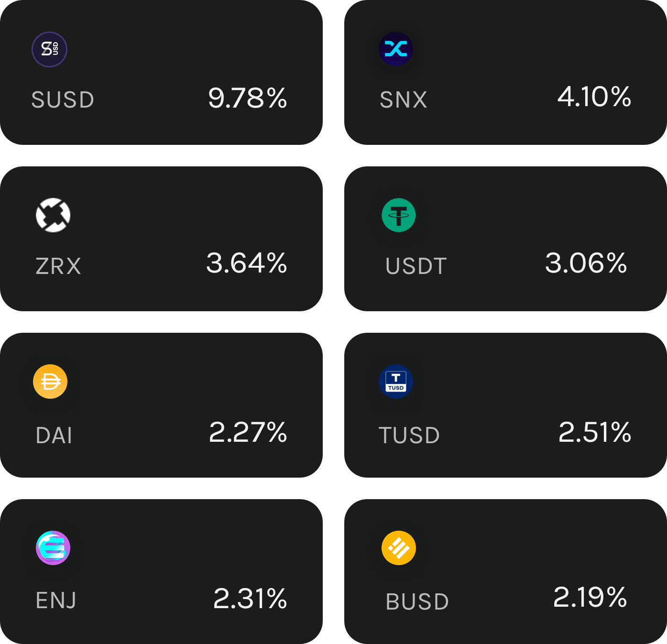Open the TUSD card showing 2.51%

click(x=505, y=405)
